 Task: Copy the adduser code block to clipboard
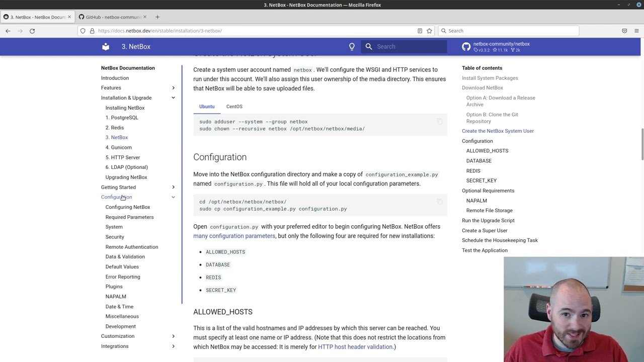(440, 122)
